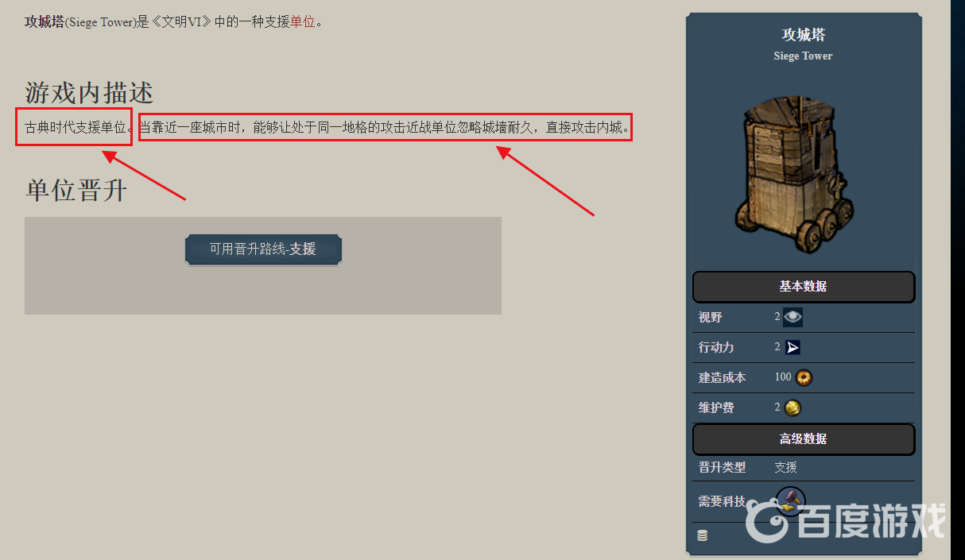Click the 单位晋升 section heading
This screenshot has width=965, height=560.
pyautogui.click(x=76, y=191)
